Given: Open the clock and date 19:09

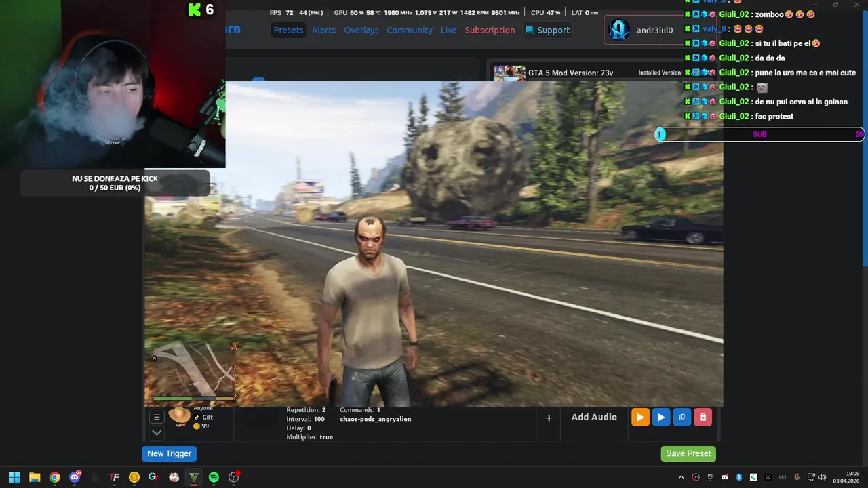Looking at the screenshot, I should 847,477.
